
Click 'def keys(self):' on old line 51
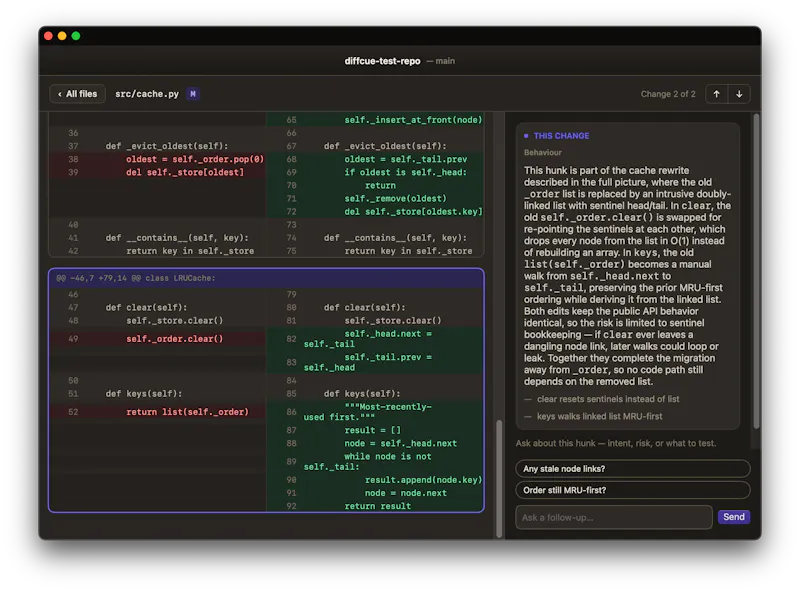[144, 394]
